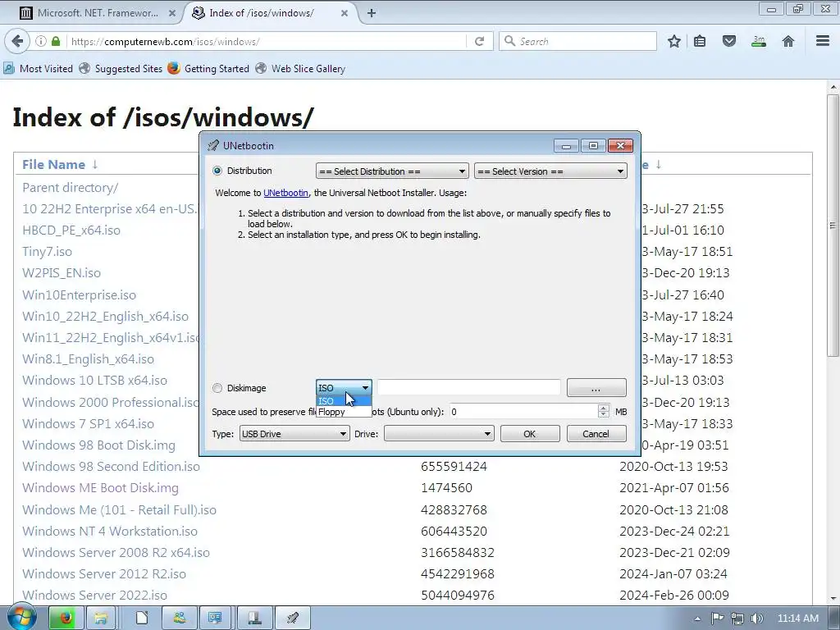Viewport: 840px width, 630px height.
Task: Close the Index of /isos/windows/ tab
Action: [x=345, y=13]
